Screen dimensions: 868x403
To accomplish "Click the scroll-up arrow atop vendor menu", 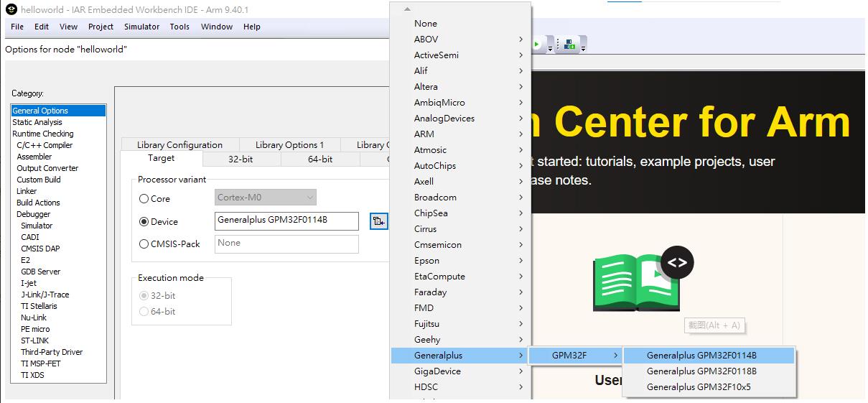I will tap(407, 9).
